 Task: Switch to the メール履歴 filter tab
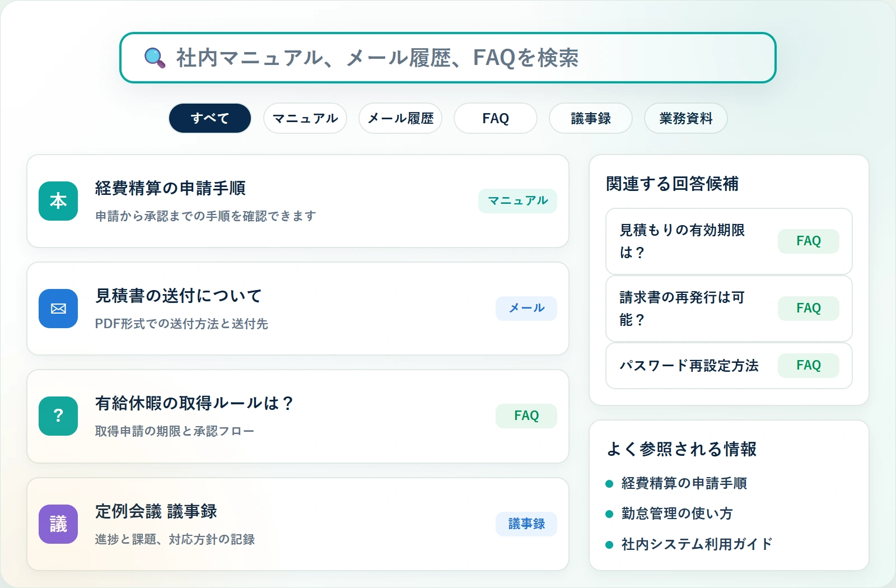pos(400,118)
